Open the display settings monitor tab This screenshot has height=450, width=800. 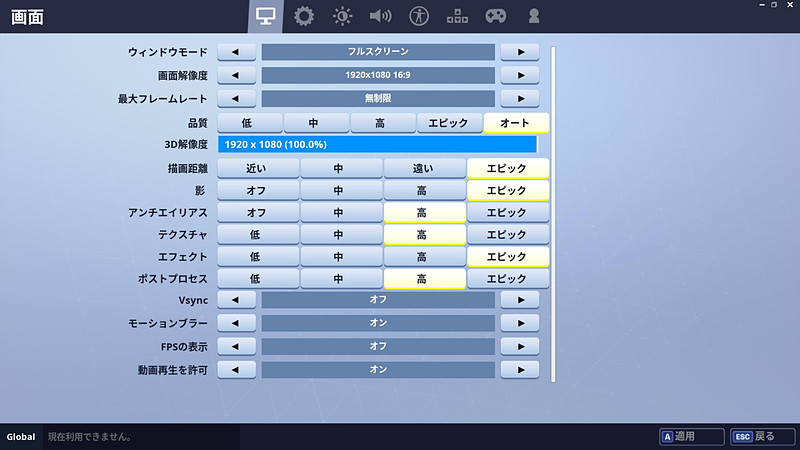tap(265, 16)
